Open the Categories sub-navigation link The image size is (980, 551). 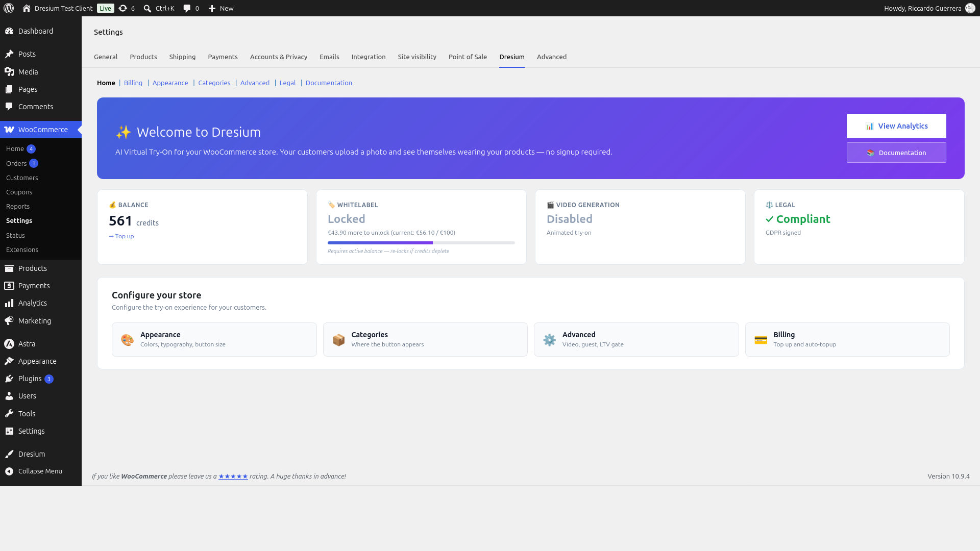pyautogui.click(x=214, y=83)
